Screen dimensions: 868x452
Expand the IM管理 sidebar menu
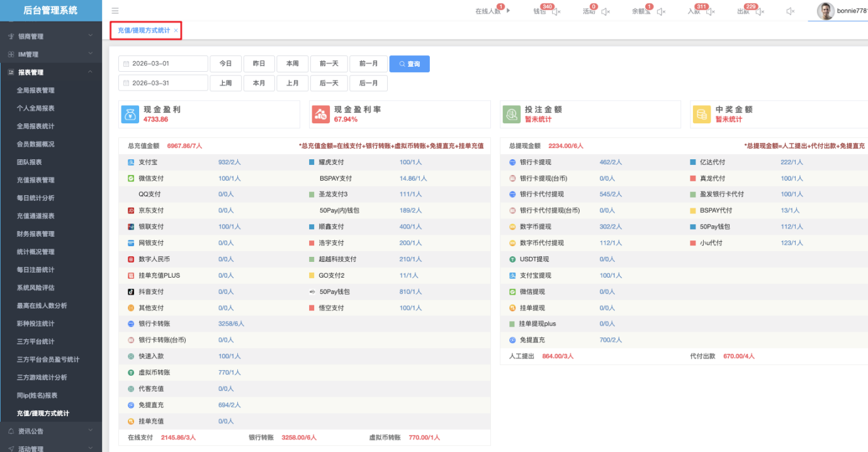[x=90, y=54]
